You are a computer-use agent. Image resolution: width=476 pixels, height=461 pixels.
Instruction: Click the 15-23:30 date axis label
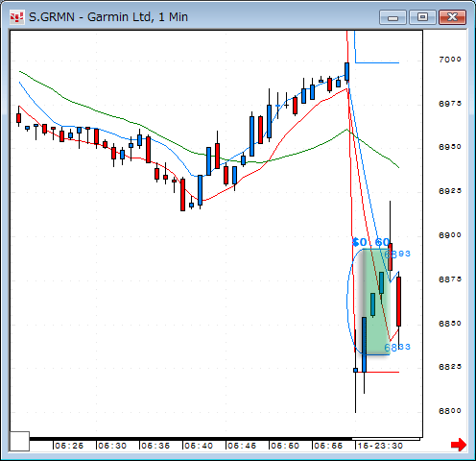pyautogui.click(x=380, y=446)
